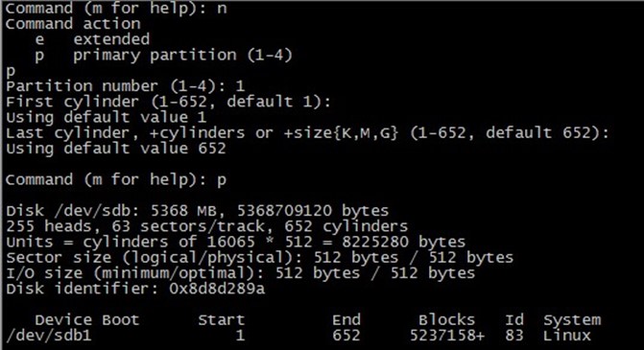Click the 'e extended' option text
This screenshot has height=350, width=644.
[x=93, y=39]
